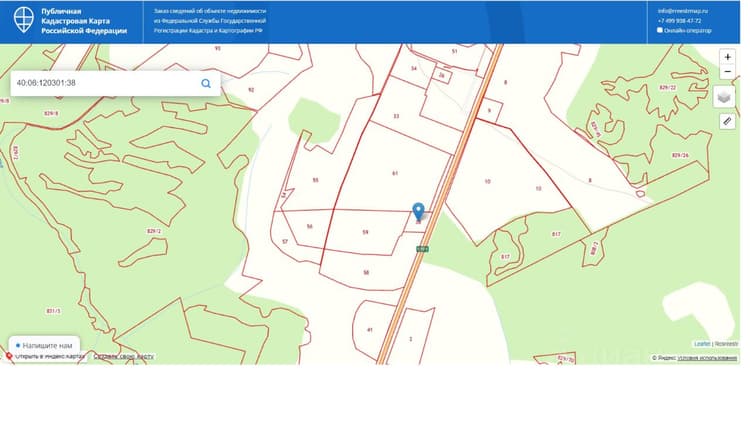The image size is (750, 422).
Task: Click the magnifier search icon
Action: (x=206, y=83)
